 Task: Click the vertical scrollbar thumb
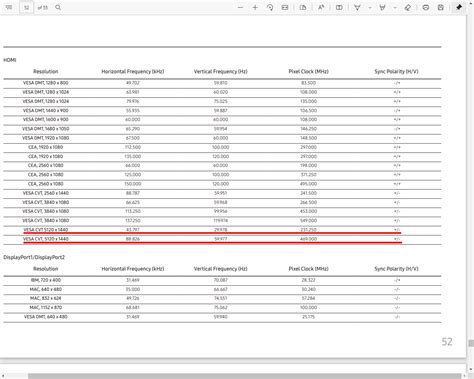coord(471,343)
